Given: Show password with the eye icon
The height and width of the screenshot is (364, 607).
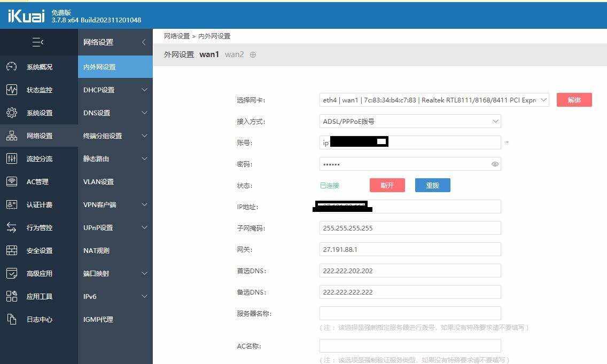Looking at the screenshot, I should 495,164.
